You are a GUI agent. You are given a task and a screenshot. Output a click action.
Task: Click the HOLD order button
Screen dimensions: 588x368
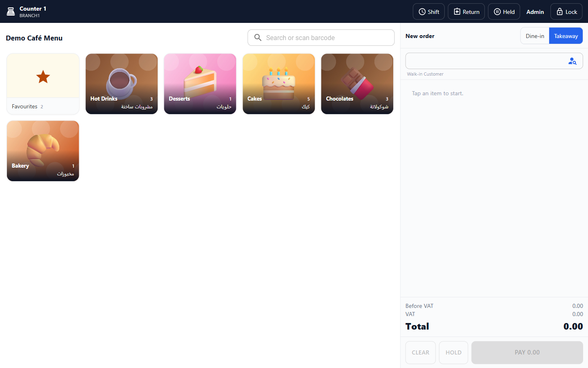tap(454, 352)
